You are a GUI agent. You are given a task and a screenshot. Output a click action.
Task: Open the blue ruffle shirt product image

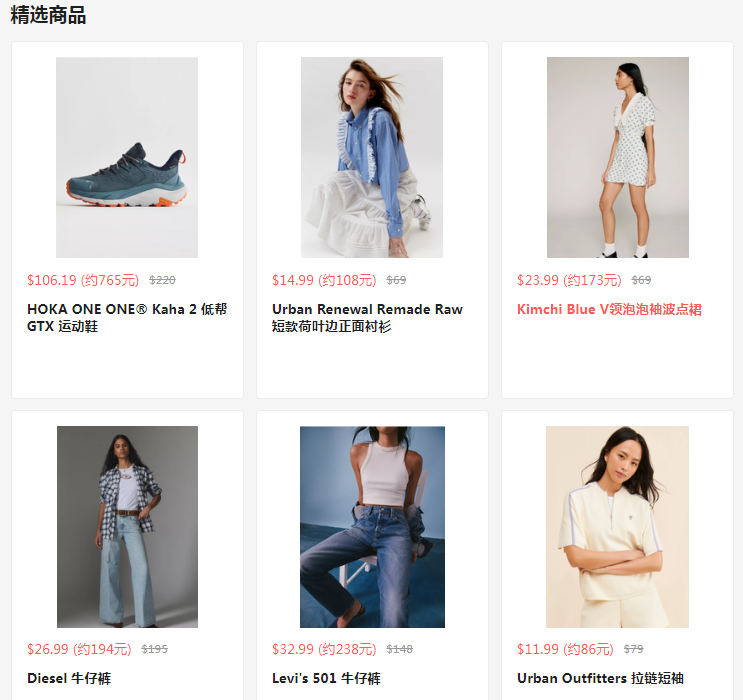pyautogui.click(x=372, y=157)
